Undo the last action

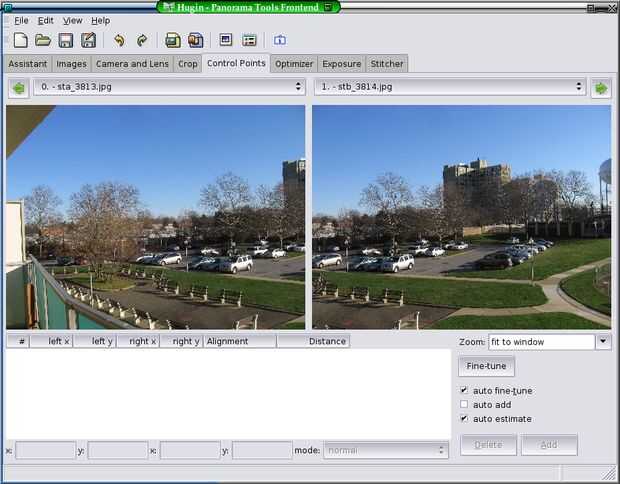coord(119,40)
